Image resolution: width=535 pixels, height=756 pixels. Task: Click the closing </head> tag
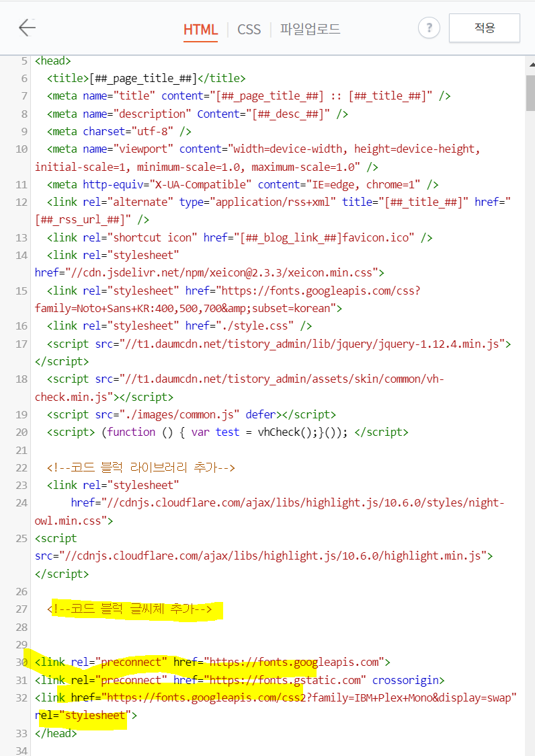56,733
